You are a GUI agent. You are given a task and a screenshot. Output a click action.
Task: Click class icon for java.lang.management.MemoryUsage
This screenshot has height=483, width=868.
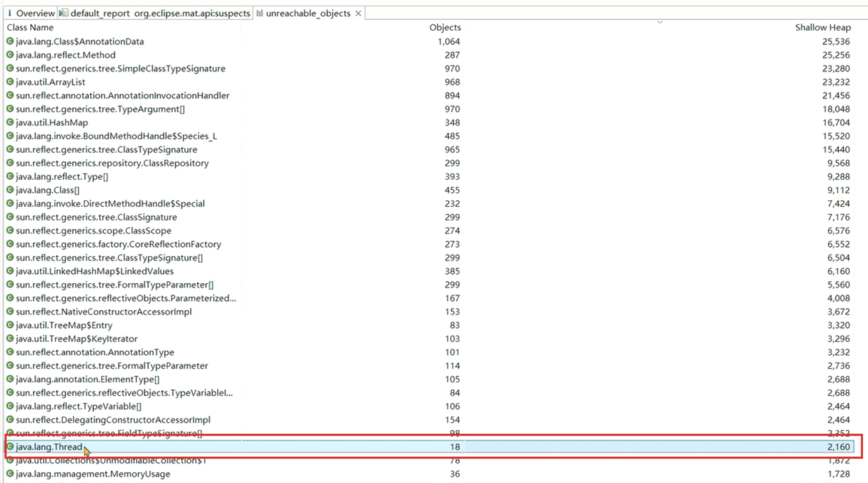pyautogui.click(x=10, y=474)
